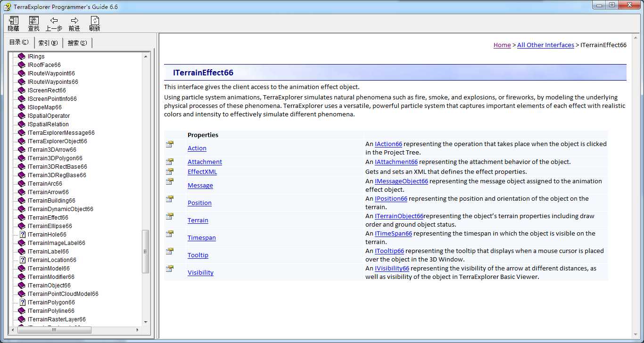This screenshot has width=644, height=343.
Task: Click book icon beside IScreenRect66
Action: [22, 90]
